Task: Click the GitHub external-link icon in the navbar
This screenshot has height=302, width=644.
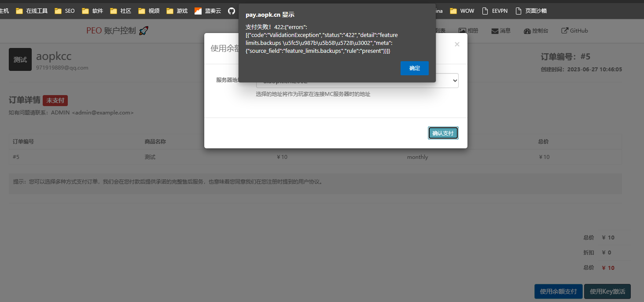Action: point(565,30)
